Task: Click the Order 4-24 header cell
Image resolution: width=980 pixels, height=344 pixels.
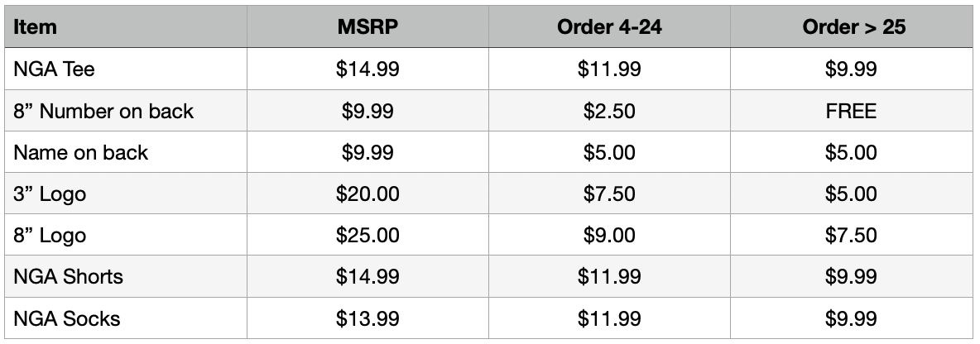Action: [608, 27]
